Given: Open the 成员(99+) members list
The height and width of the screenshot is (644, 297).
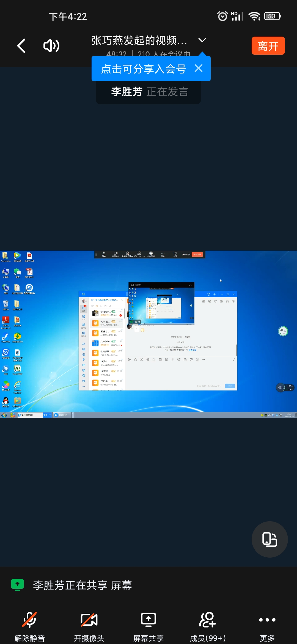Looking at the screenshot, I should 208,625.
